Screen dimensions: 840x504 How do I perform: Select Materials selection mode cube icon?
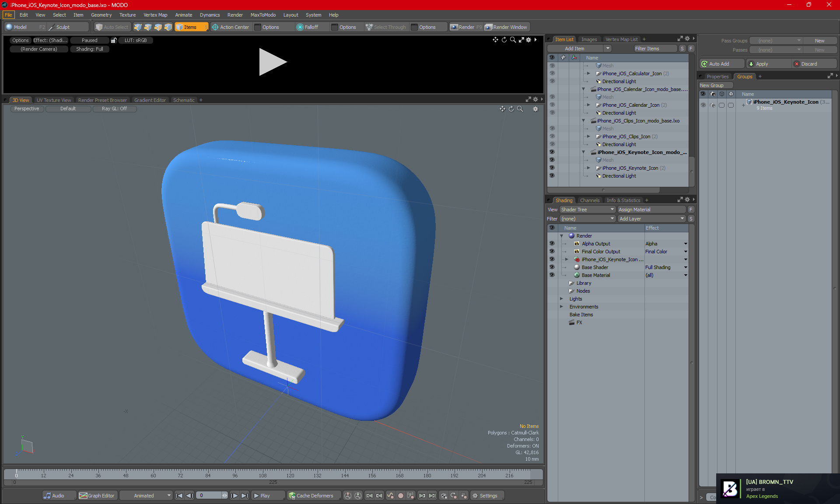pyautogui.click(x=168, y=27)
